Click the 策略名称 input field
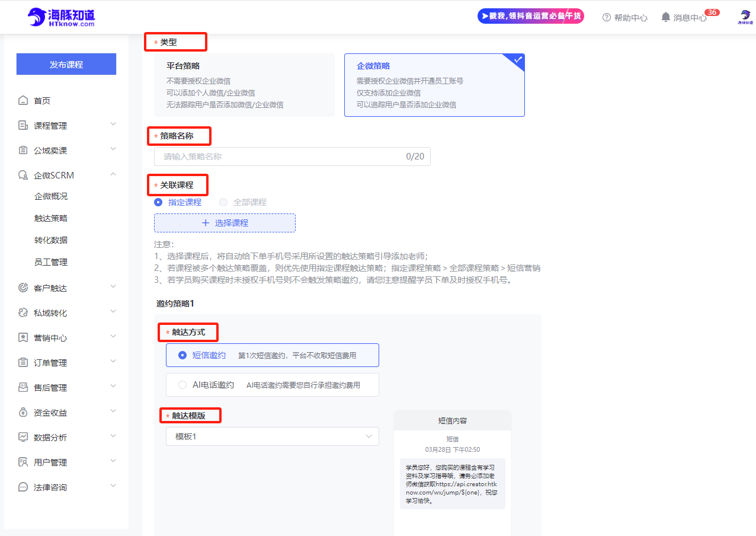 point(292,157)
